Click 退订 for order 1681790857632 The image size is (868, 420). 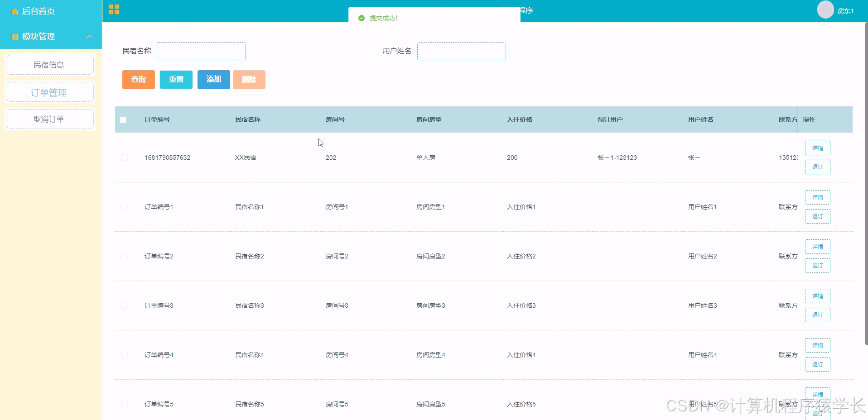(x=818, y=167)
